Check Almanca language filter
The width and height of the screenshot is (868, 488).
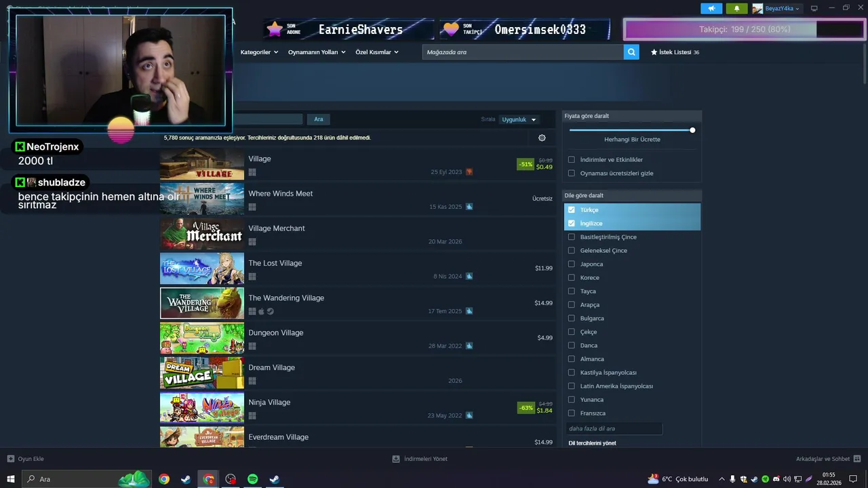[572, 359]
